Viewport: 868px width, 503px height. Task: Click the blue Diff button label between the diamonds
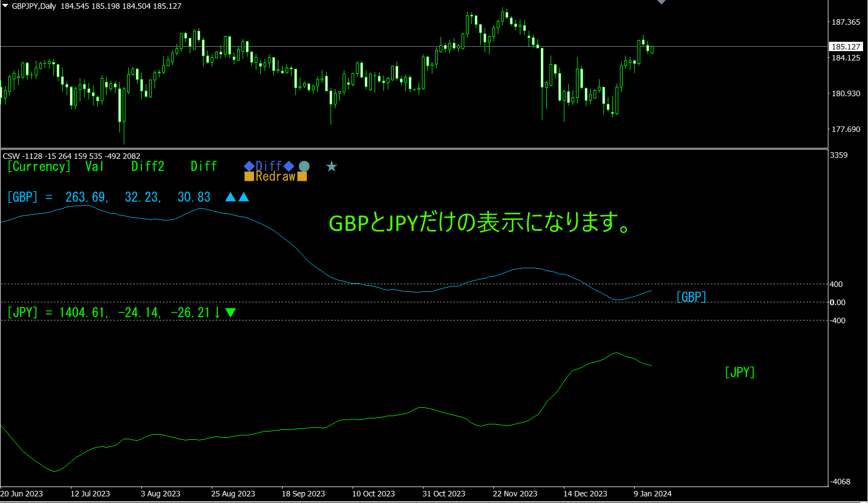269,166
